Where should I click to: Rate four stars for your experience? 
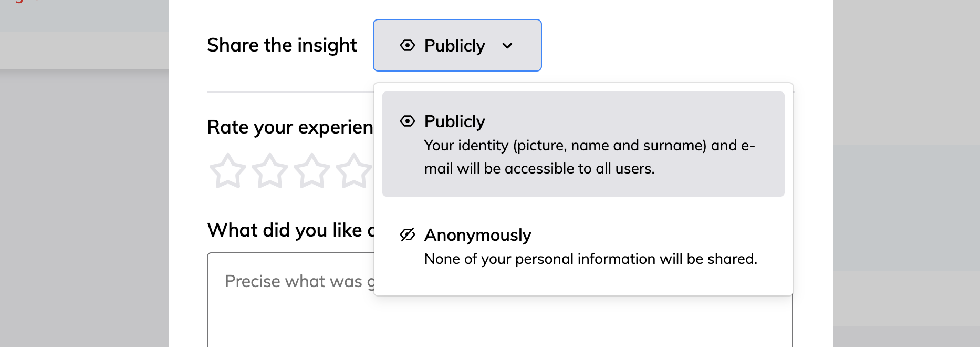pyautogui.click(x=354, y=171)
